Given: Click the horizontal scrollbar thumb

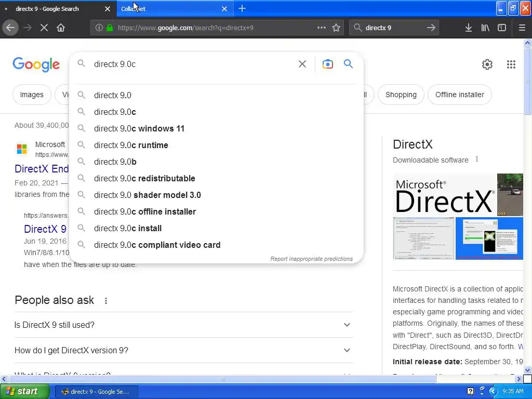Looking at the screenshot, I should (222, 379).
